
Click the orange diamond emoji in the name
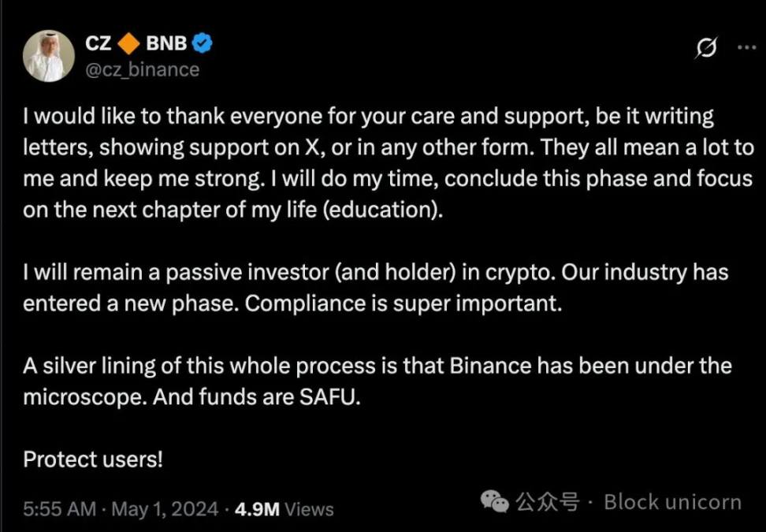click(x=129, y=44)
